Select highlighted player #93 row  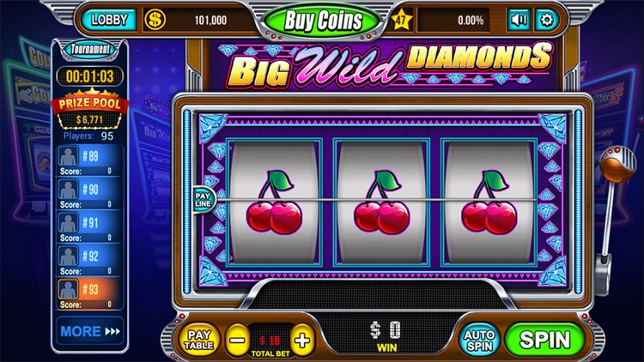[x=89, y=293]
